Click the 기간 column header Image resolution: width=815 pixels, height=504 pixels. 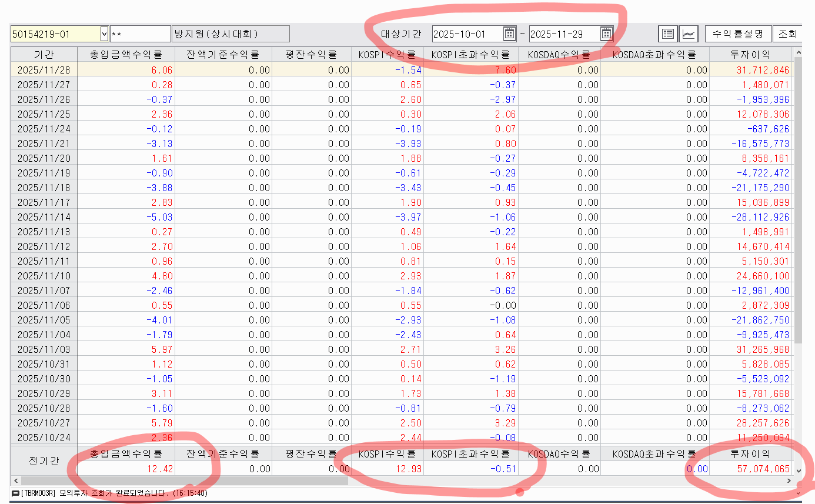pyautogui.click(x=44, y=55)
